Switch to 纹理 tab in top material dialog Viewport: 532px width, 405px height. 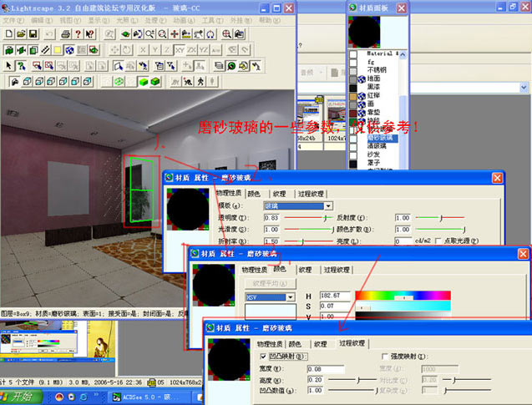pyautogui.click(x=279, y=194)
